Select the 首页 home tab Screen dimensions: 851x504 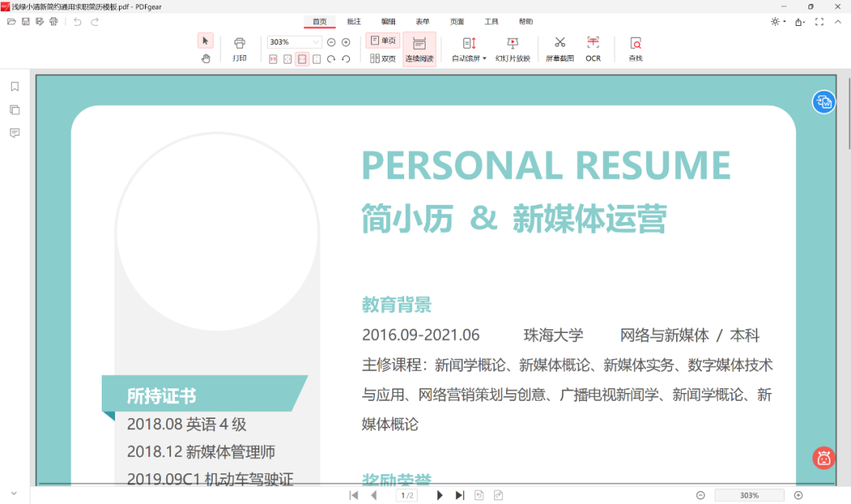pos(320,22)
